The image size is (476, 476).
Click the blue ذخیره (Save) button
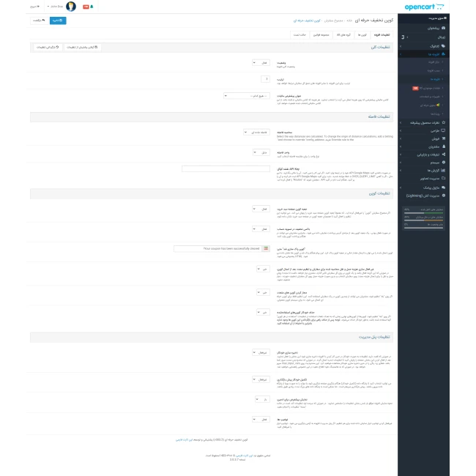[56, 21]
